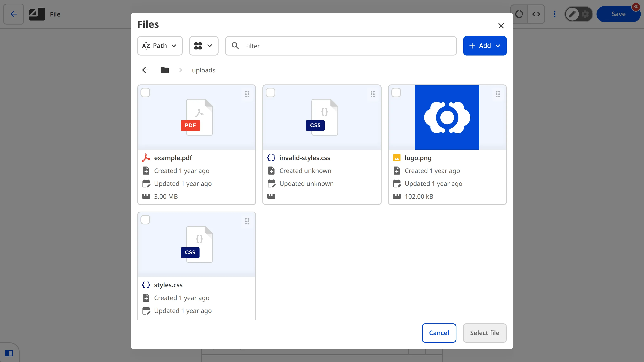Open the three-dot more menu

coord(554,14)
